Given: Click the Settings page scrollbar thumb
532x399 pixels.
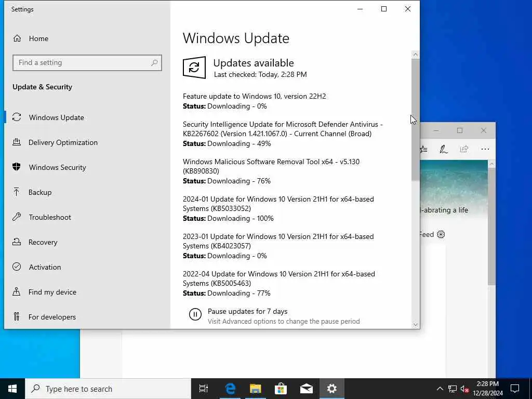Looking at the screenshot, I should (x=415, y=120).
